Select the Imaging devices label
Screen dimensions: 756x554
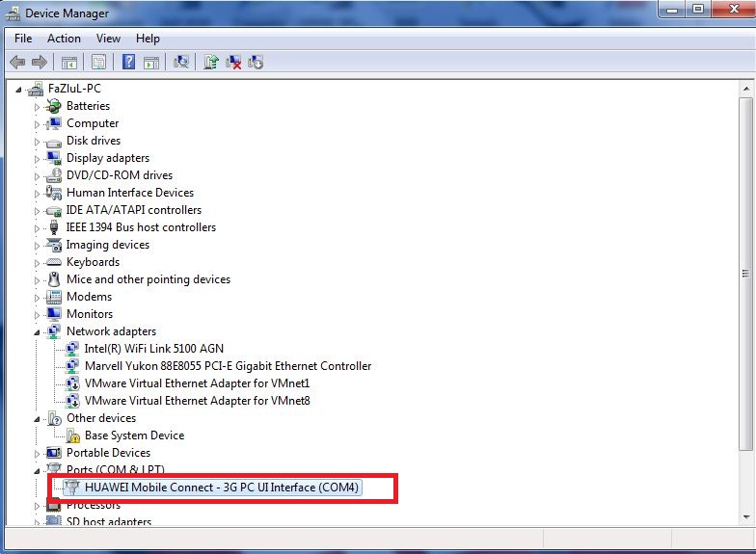pyautogui.click(x=108, y=245)
